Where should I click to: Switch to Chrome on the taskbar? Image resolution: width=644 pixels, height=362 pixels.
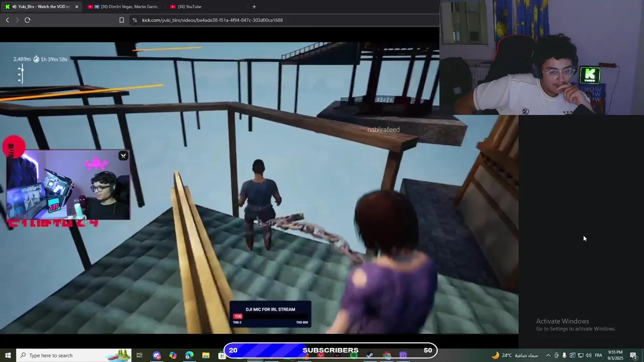click(386, 355)
